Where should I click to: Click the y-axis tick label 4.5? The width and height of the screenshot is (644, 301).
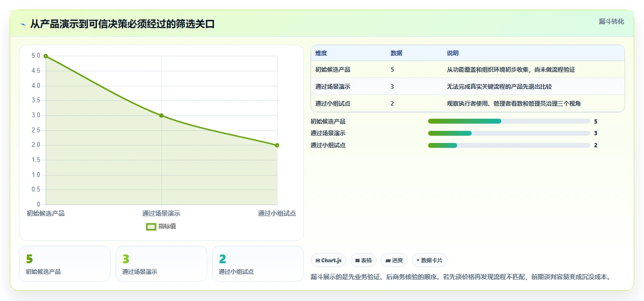pyautogui.click(x=36, y=71)
